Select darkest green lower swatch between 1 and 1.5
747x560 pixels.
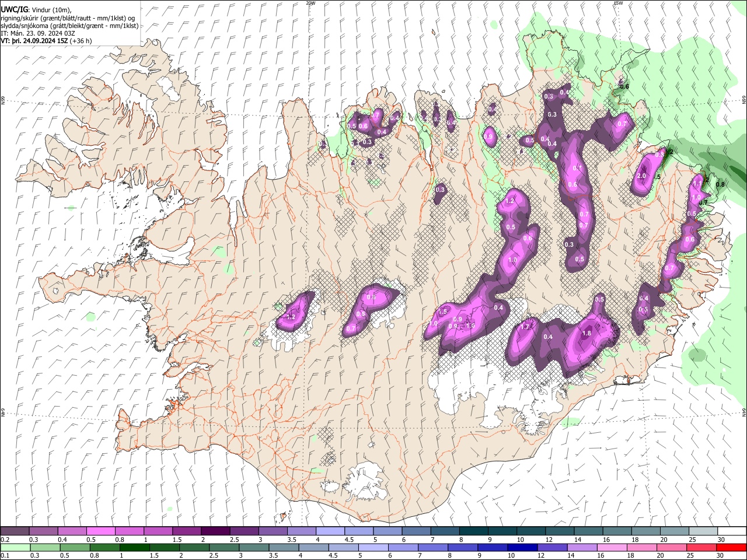pos(134,547)
